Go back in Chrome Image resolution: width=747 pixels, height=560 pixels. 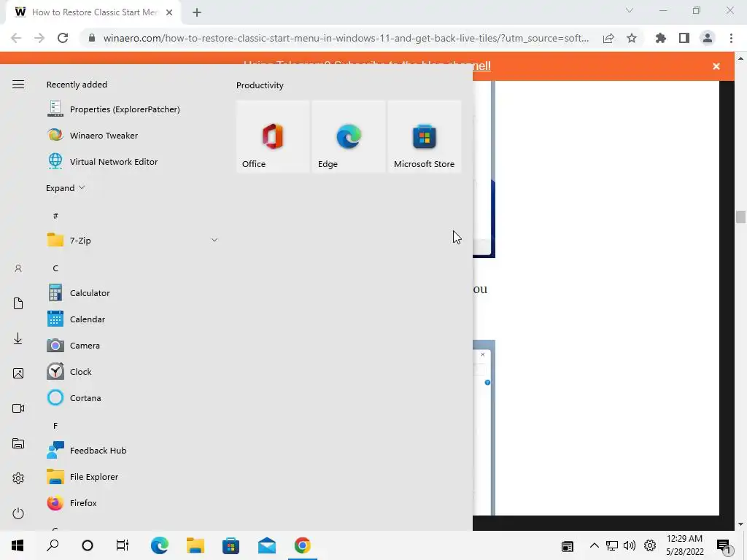pos(16,38)
